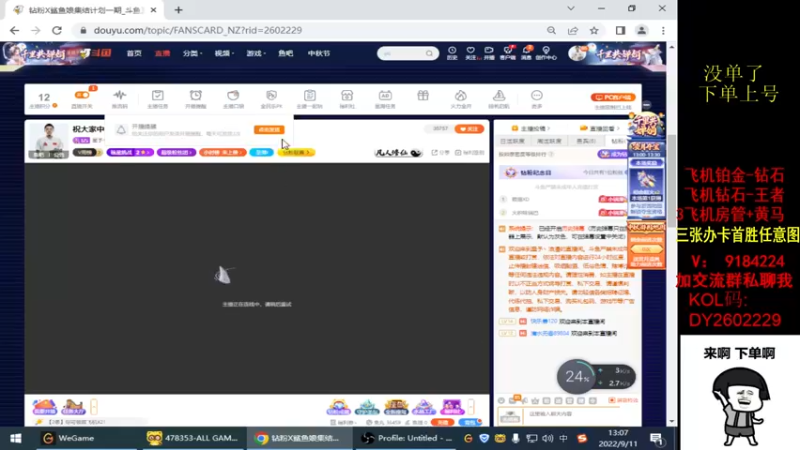
Task: Click the user avatar in site header
Action: pos(577,53)
